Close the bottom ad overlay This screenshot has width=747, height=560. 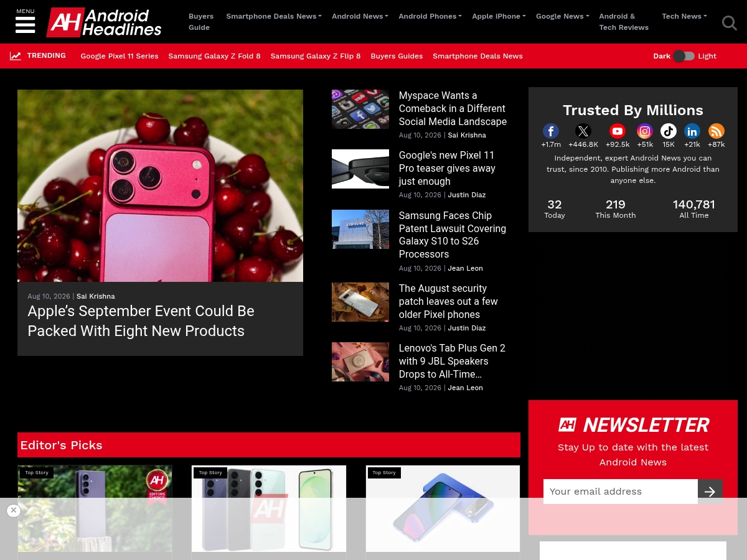click(14, 510)
